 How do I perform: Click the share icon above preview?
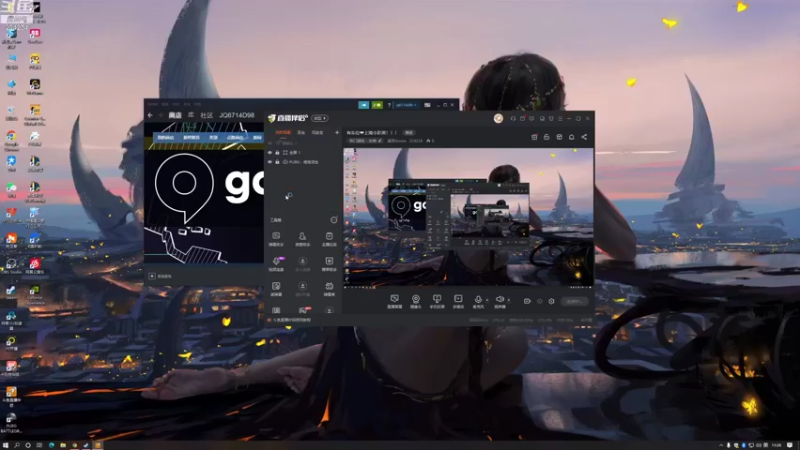[x=584, y=137]
